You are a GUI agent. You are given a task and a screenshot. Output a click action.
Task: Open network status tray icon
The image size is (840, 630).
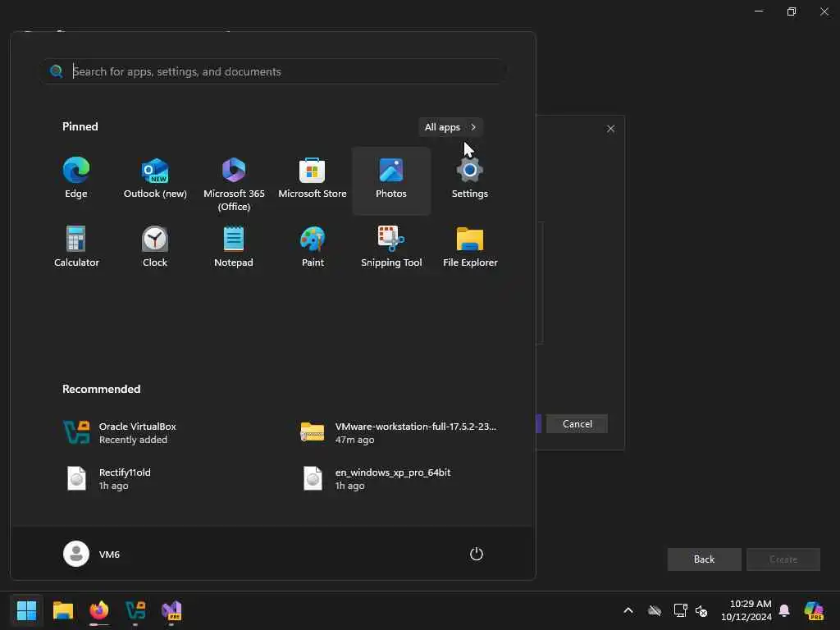point(680,610)
